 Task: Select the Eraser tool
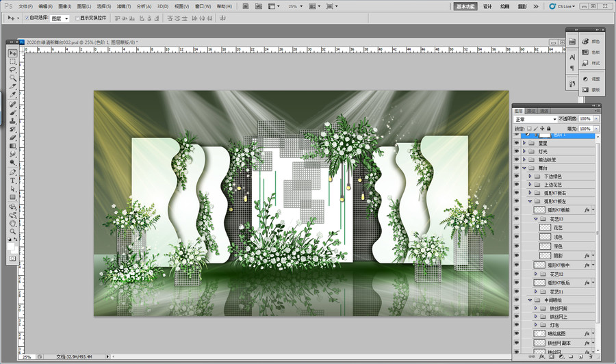pos(13,138)
